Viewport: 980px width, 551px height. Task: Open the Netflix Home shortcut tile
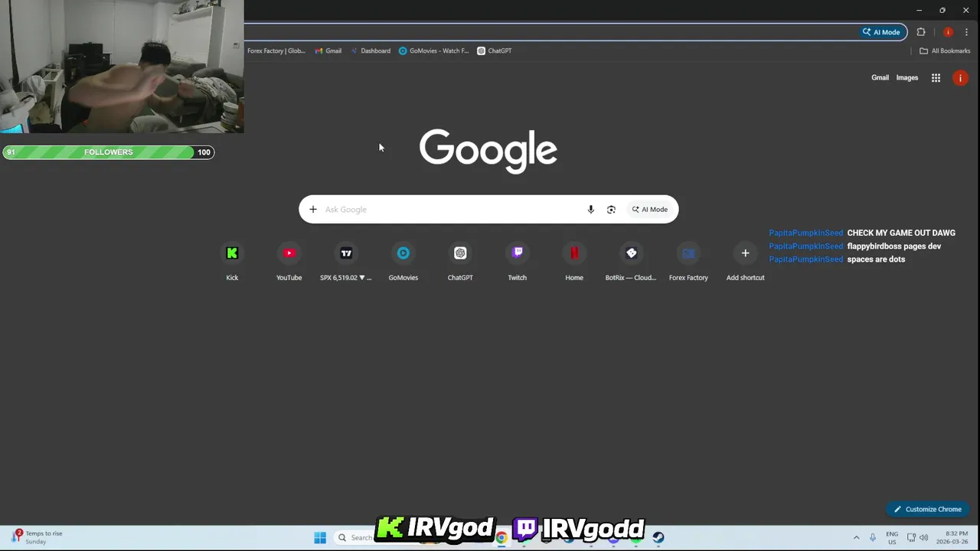[574, 262]
